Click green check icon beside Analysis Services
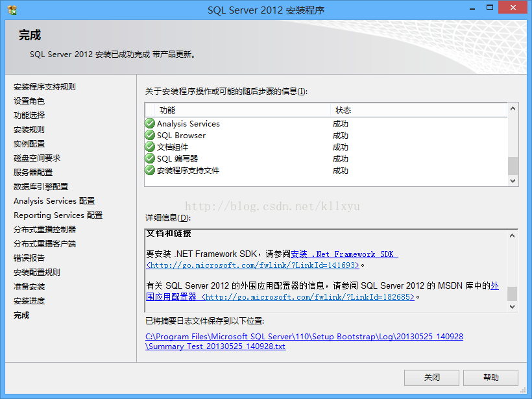The width and height of the screenshot is (532, 399). point(150,123)
